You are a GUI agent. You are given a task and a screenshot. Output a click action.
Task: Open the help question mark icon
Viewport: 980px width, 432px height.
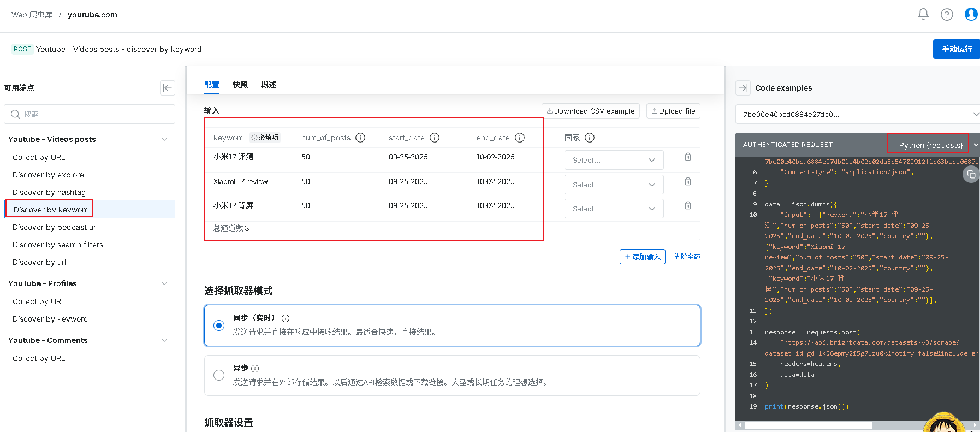[x=947, y=15]
